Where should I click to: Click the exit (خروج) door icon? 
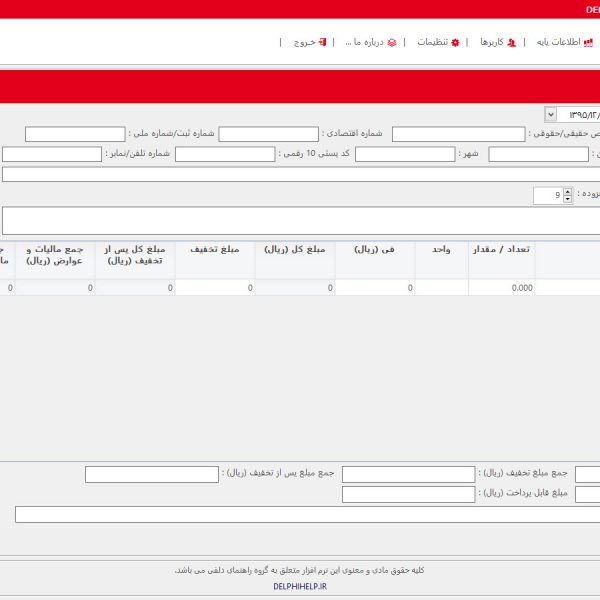click(322, 43)
